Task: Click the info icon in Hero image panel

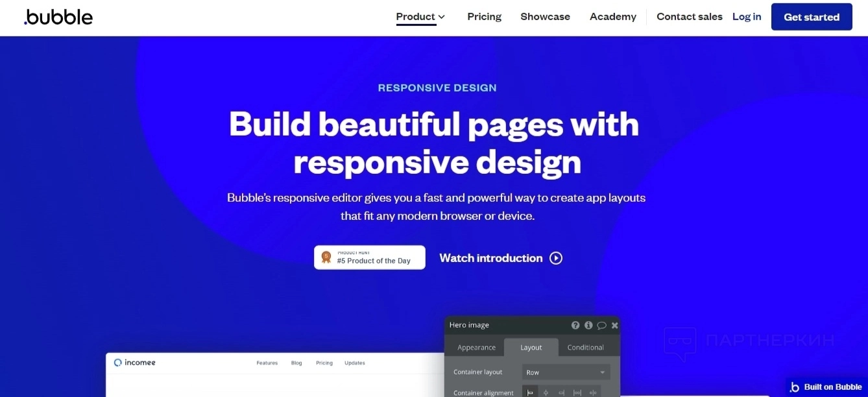Action: (588, 325)
